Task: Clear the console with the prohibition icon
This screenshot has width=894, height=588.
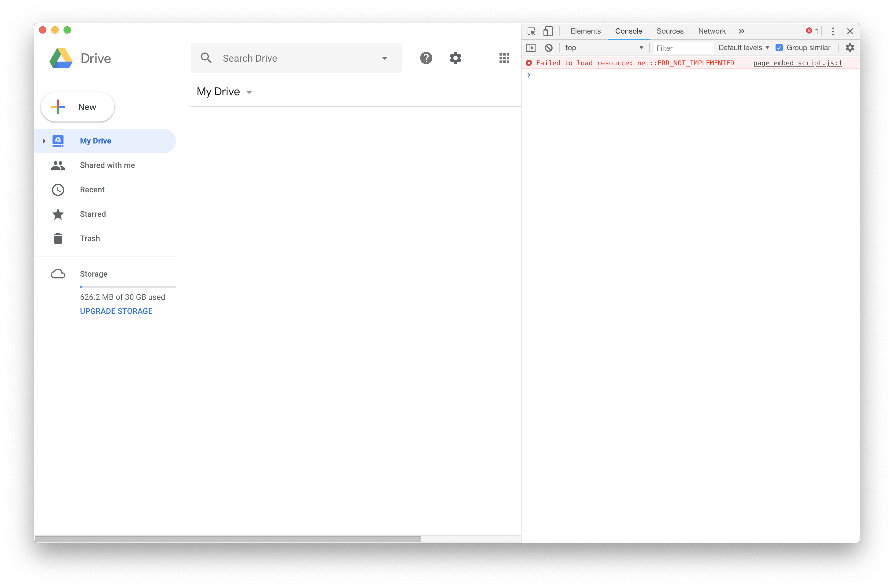Action: pos(549,48)
